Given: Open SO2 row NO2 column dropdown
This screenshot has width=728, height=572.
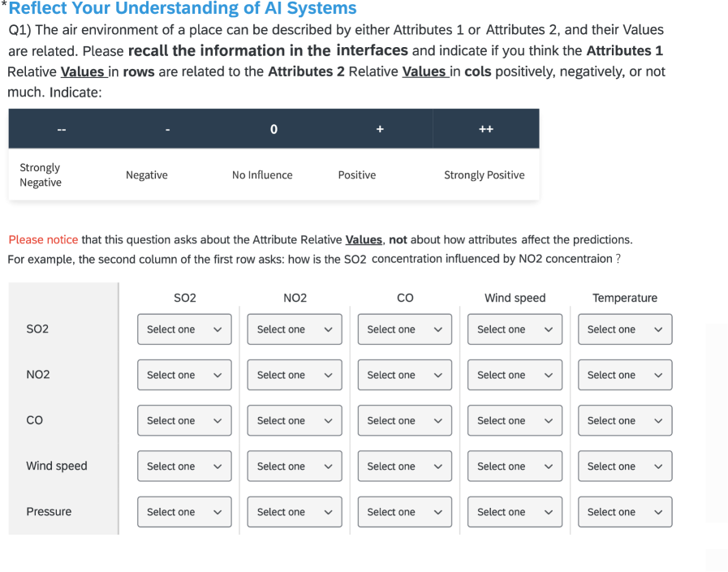Looking at the screenshot, I should pyautogui.click(x=295, y=329).
